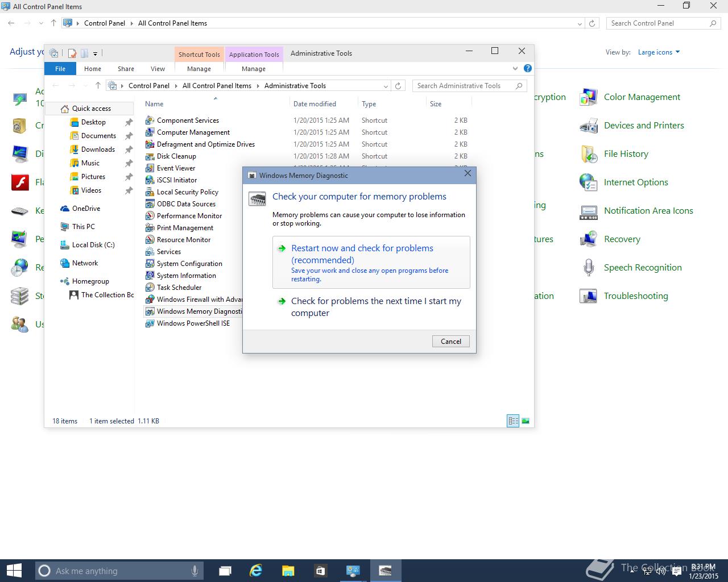Viewport: 728px width, 582px height.
Task: Click the Color Management icon
Action: tap(588, 97)
